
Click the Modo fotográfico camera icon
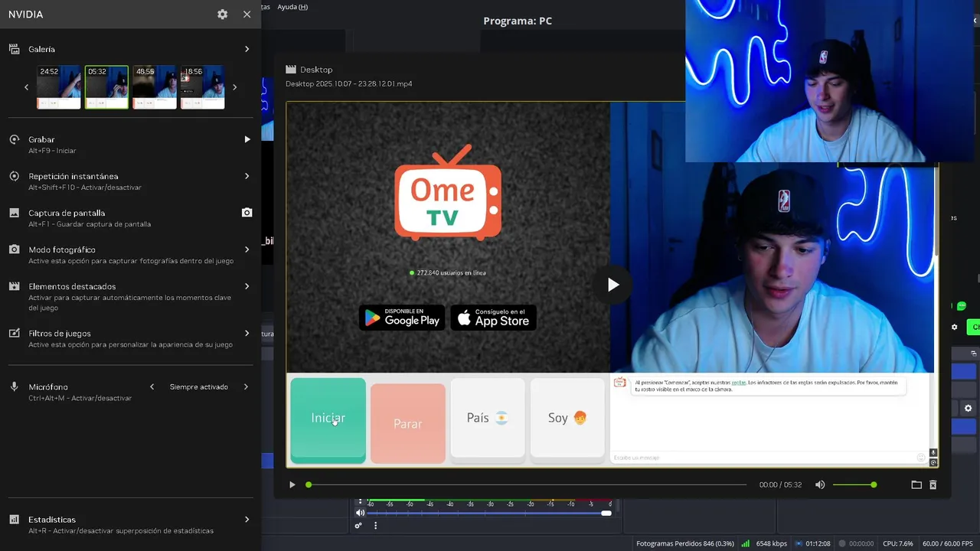click(14, 249)
